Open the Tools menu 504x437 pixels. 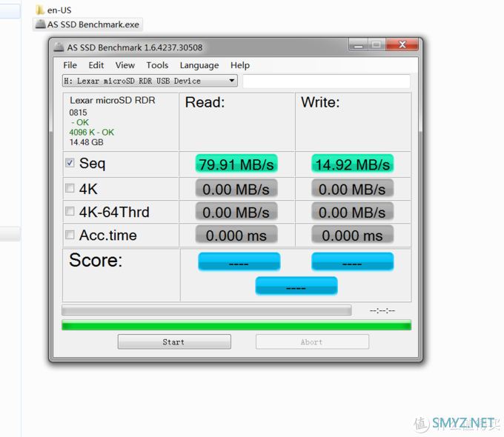157,65
